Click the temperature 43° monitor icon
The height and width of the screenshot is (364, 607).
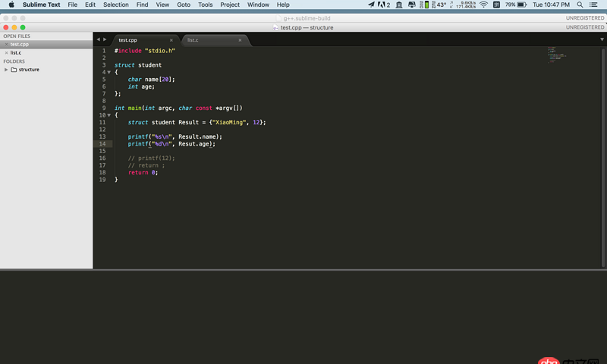[x=439, y=5]
